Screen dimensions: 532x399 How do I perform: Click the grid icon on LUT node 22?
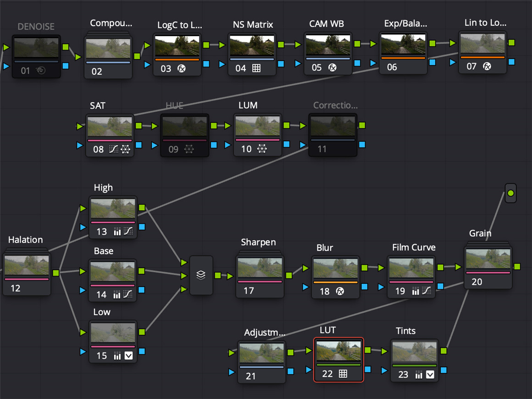pos(343,374)
